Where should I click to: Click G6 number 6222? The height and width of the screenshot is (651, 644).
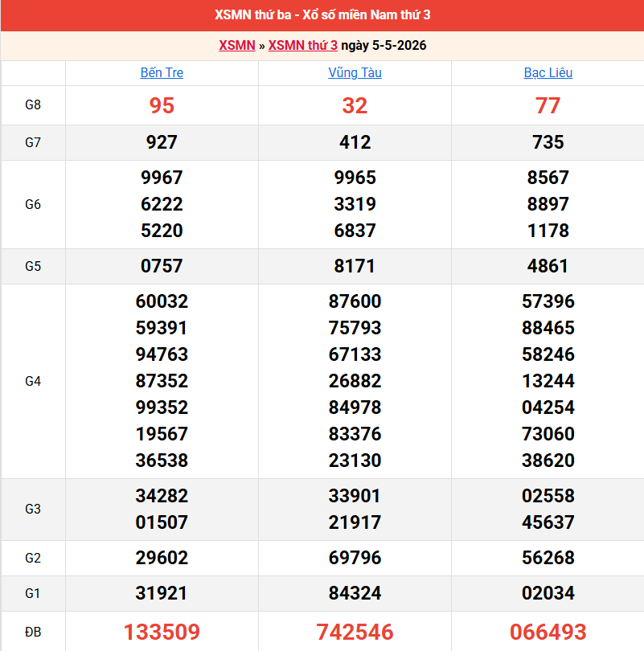[x=162, y=204]
